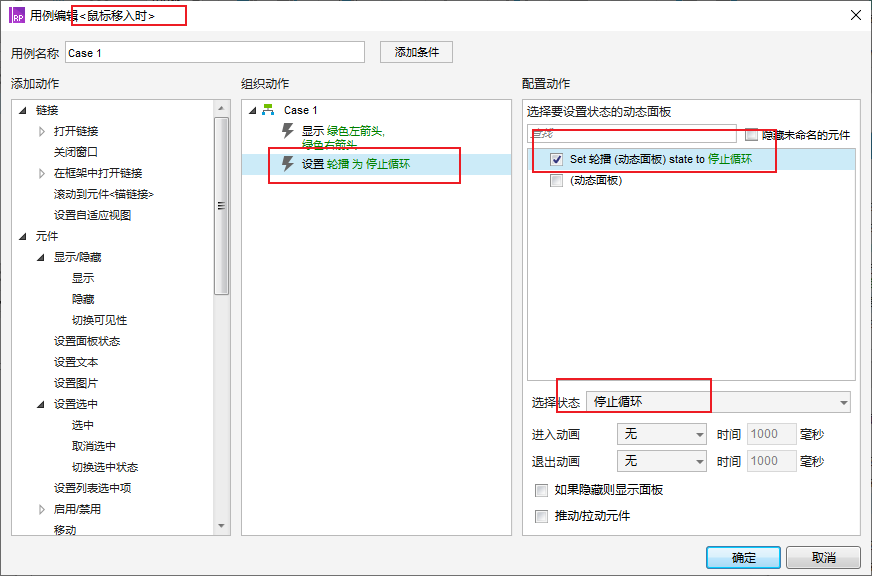Collapse the 显示/隐藏 group
Screen dimensions: 872x576
coord(41,257)
